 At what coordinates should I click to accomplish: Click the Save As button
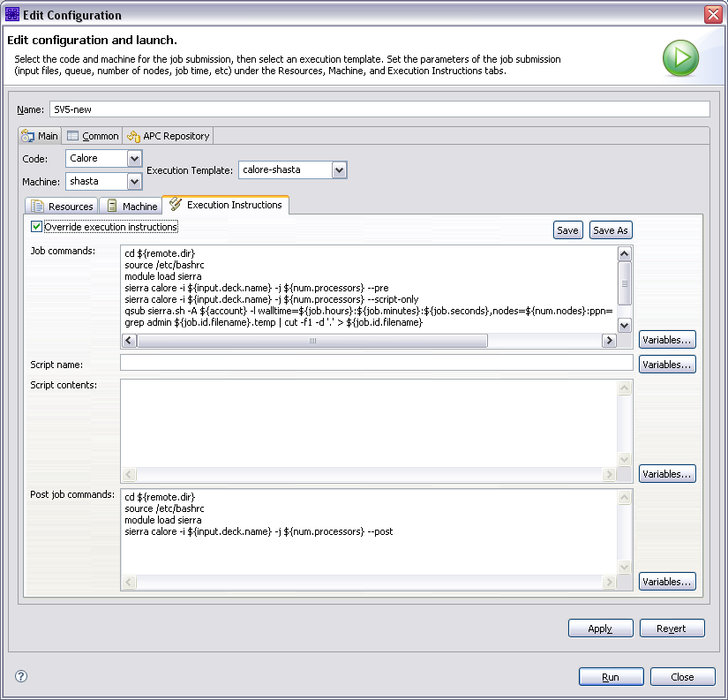coord(611,230)
